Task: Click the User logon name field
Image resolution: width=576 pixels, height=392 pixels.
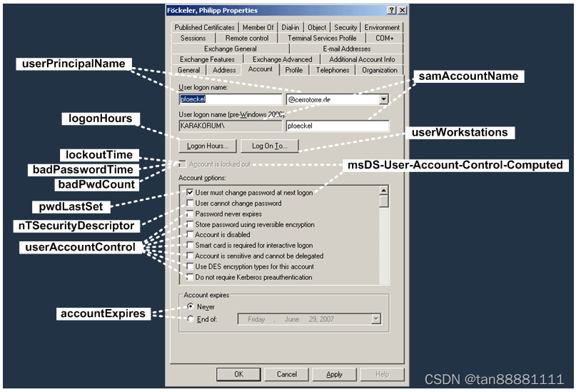Action: pos(231,99)
